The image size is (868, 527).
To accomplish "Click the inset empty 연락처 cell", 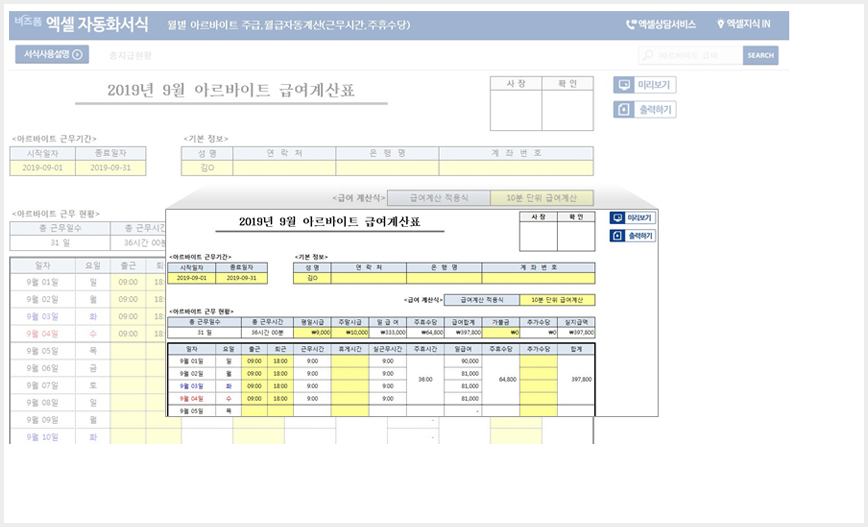I will pos(369,278).
